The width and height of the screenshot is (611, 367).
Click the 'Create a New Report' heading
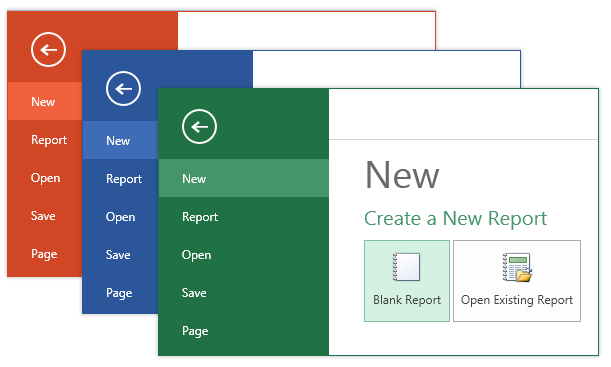[456, 218]
